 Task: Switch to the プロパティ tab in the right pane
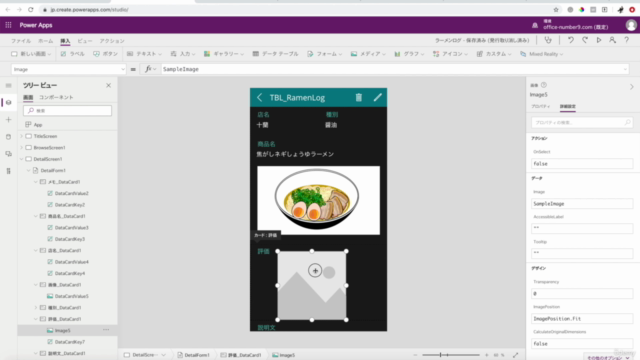pyautogui.click(x=540, y=106)
